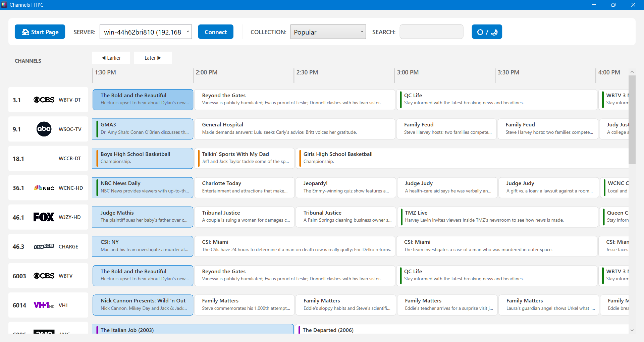Click the NBC logo for WCNC-HD

coord(44,188)
